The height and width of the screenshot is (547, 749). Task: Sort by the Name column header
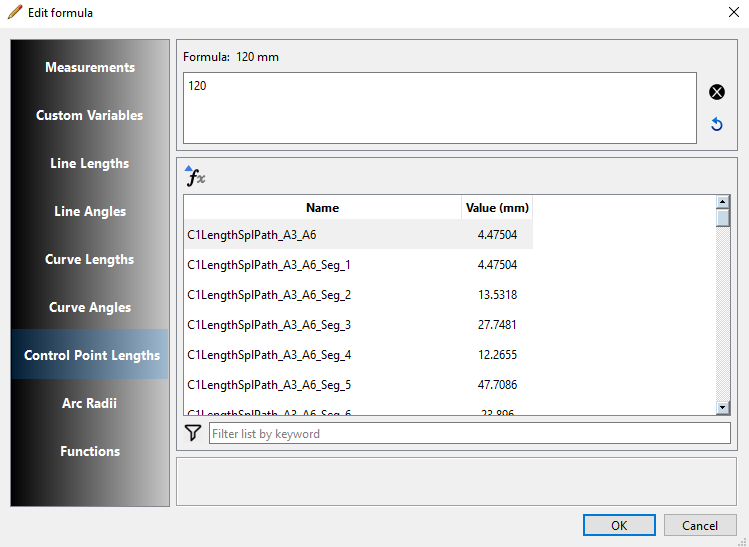[x=322, y=208]
